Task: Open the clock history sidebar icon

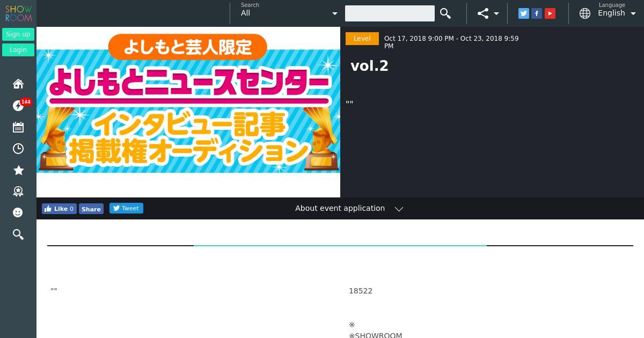Action: click(x=18, y=149)
